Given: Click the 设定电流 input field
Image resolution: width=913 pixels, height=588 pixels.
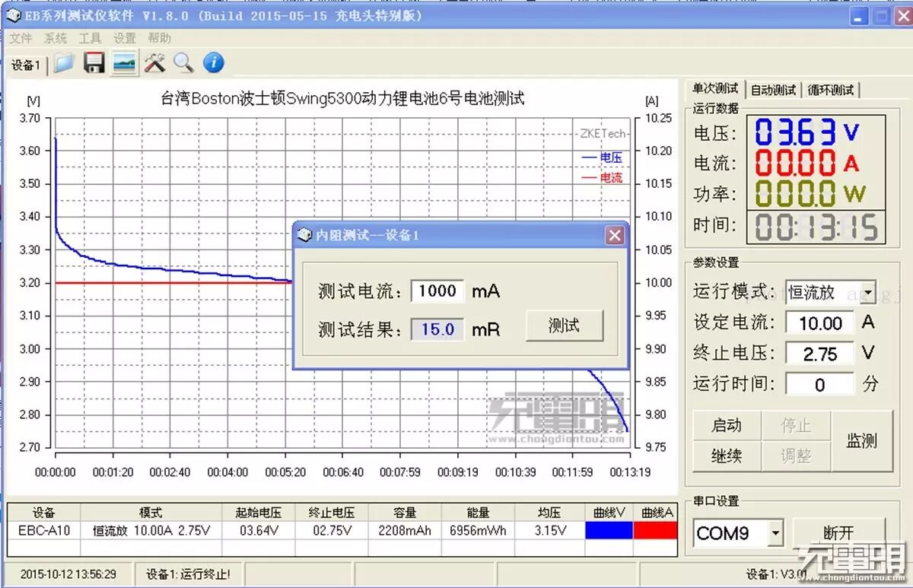Looking at the screenshot, I should point(820,323).
